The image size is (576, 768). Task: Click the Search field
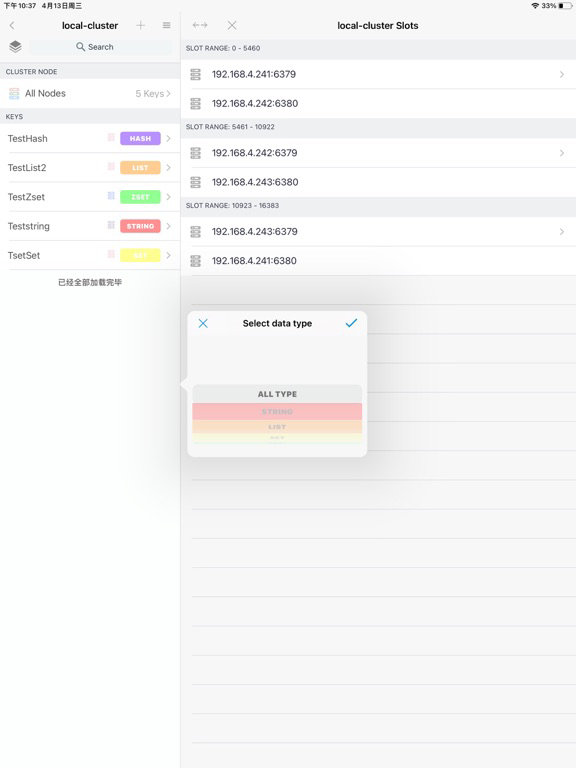[100, 47]
